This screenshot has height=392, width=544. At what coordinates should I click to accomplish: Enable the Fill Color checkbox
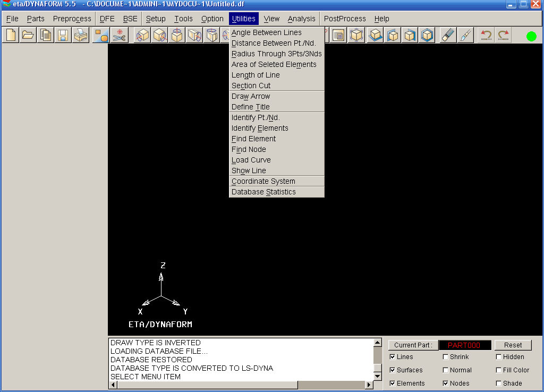coord(498,370)
